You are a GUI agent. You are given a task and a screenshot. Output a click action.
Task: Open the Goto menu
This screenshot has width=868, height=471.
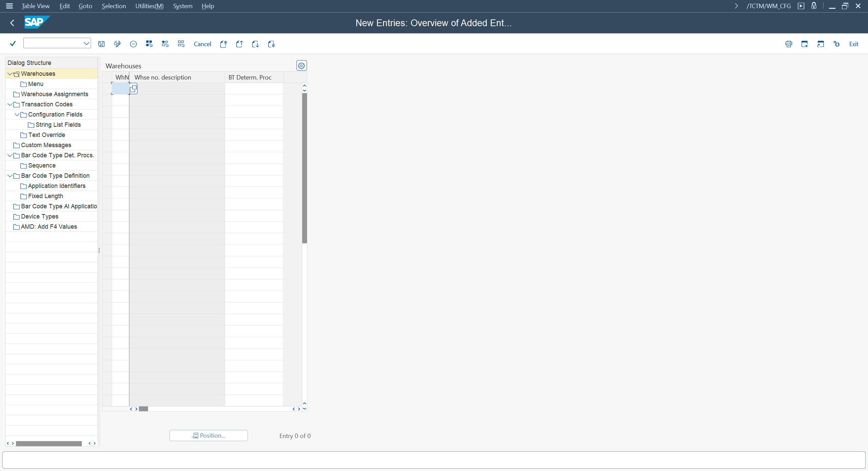pyautogui.click(x=85, y=6)
